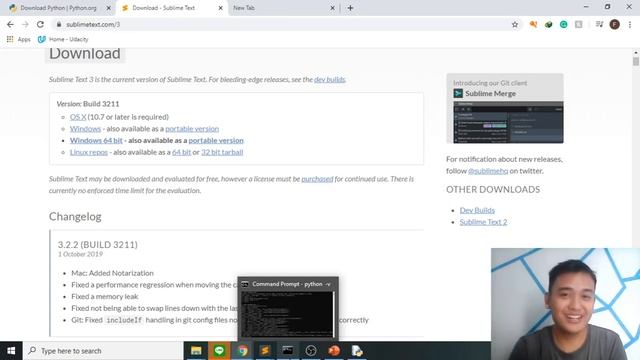640x360 pixels.
Task: Click the Chrome icon on the taskbar
Action: (242, 351)
